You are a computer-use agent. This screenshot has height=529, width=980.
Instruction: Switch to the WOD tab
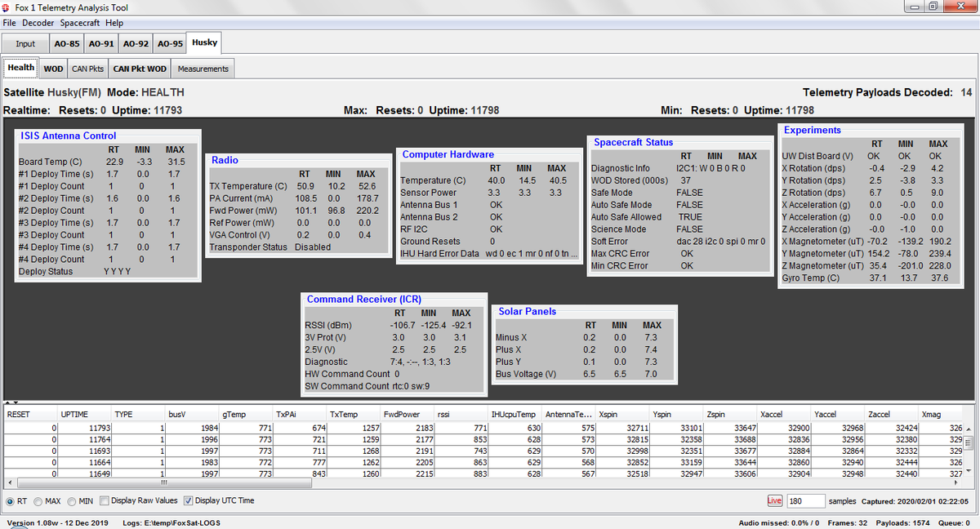52,69
